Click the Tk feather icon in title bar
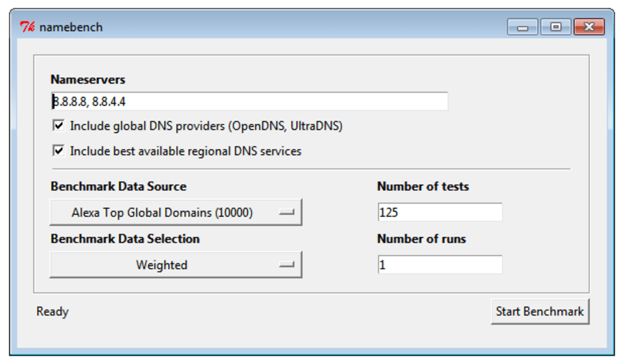The width and height of the screenshot is (622, 364). coord(27,27)
